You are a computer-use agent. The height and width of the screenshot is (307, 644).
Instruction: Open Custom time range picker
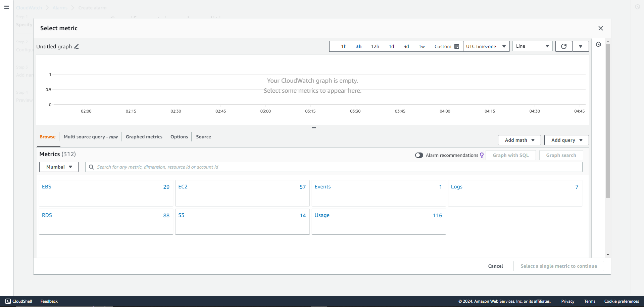point(447,46)
